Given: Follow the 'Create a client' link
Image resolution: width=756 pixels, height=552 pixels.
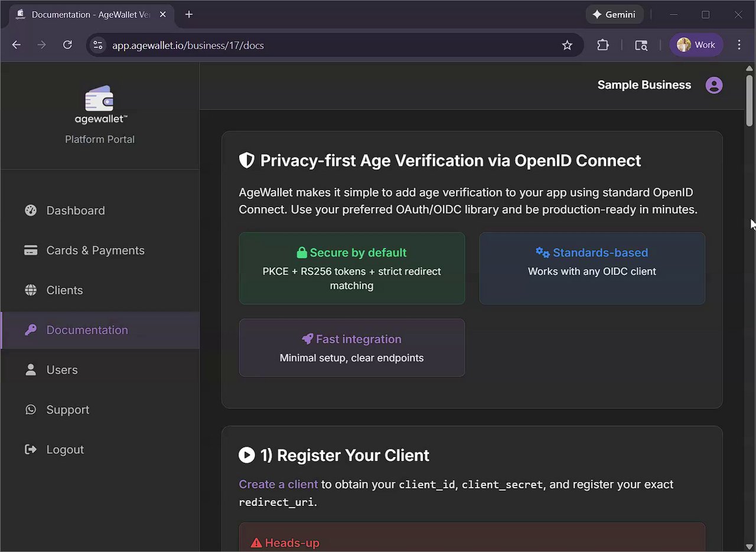Looking at the screenshot, I should click(278, 484).
